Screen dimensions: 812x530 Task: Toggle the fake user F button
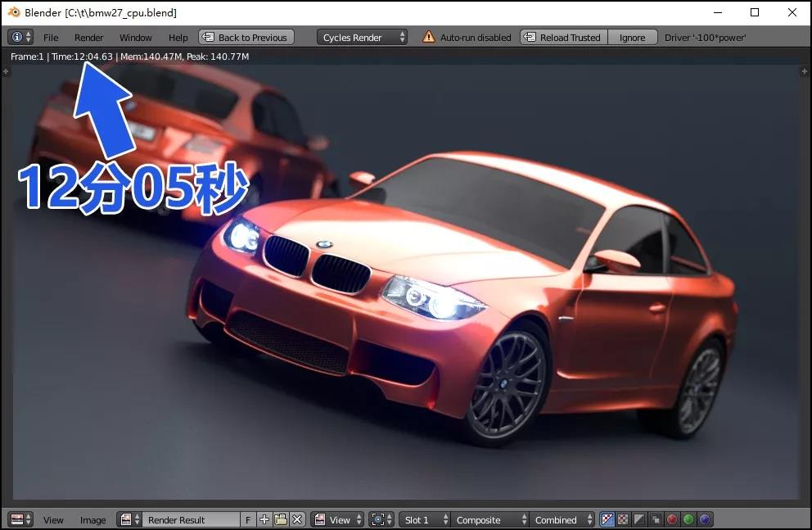pyautogui.click(x=248, y=519)
